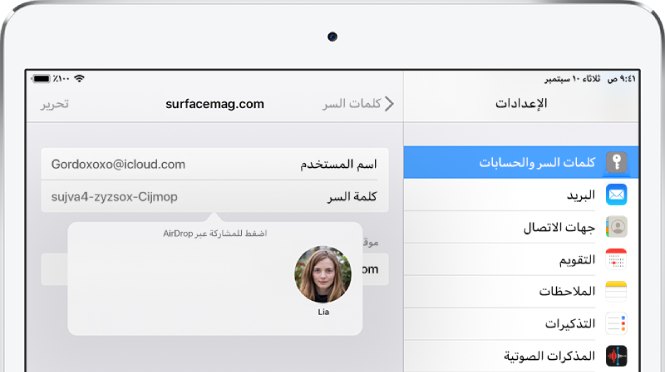Tap the username Gordoxoxo@icloud.com
Viewport: 665px width, 372px height.
(118, 165)
